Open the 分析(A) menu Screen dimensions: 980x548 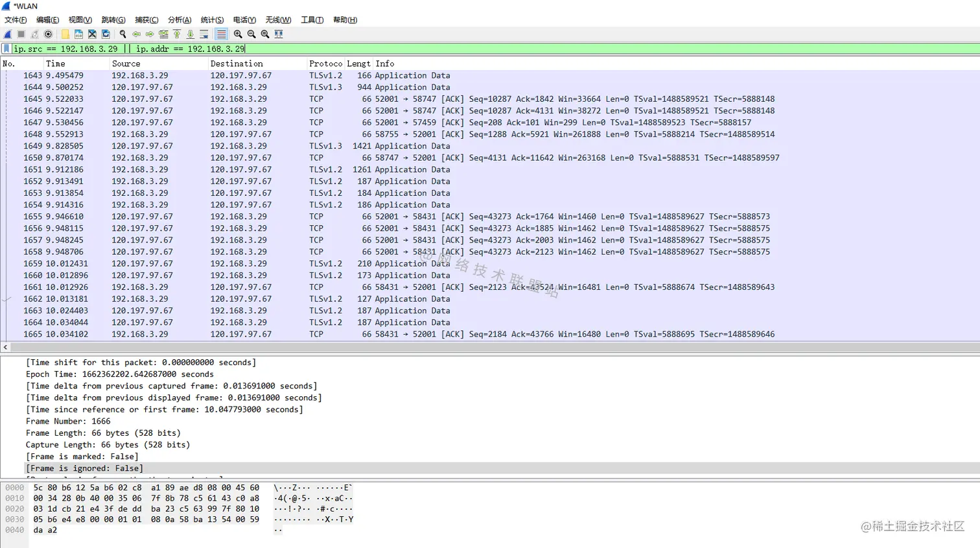coord(180,20)
